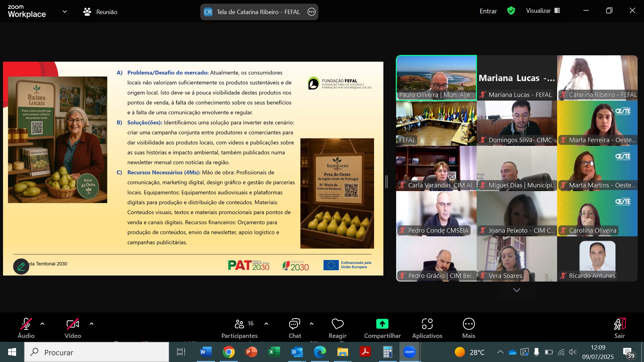Unmute microphone with Áudio button
The image size is (644, 362).
[26, 328]
